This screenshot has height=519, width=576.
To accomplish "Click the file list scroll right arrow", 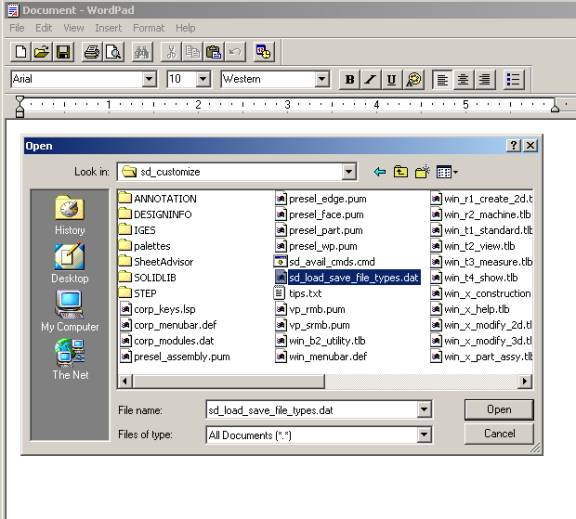I will [525, 381].
